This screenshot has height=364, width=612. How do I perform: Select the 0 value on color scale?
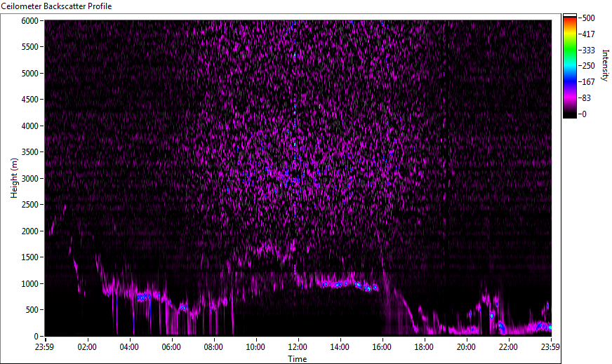click(x=584, y=114)
